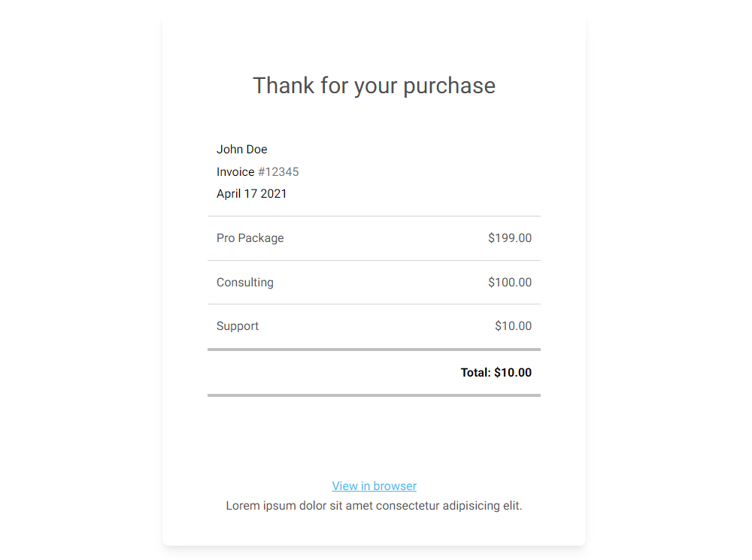The width and height of the screenshot is (752, 560).
Task: Click the Lorem ipsum footer text
Action: [374, 505]
